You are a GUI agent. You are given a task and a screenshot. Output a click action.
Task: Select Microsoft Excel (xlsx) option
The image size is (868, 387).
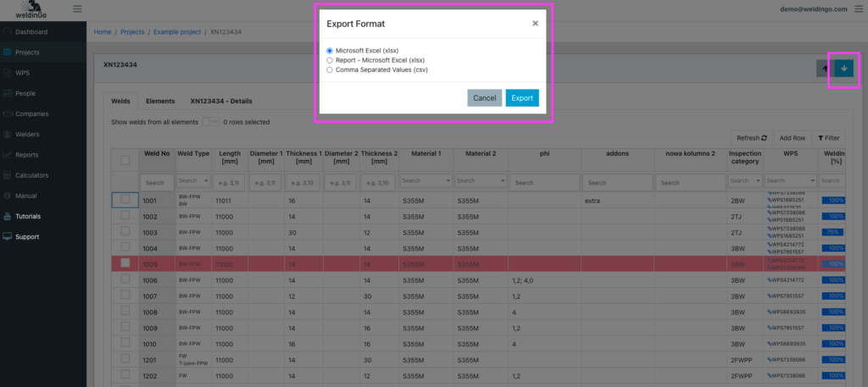point(330,51)
